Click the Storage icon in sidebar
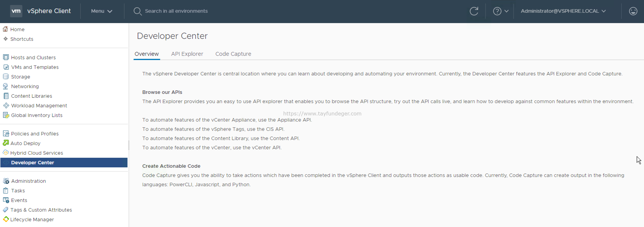This screenshot has width=644, height=227. (x=6, y=77)
